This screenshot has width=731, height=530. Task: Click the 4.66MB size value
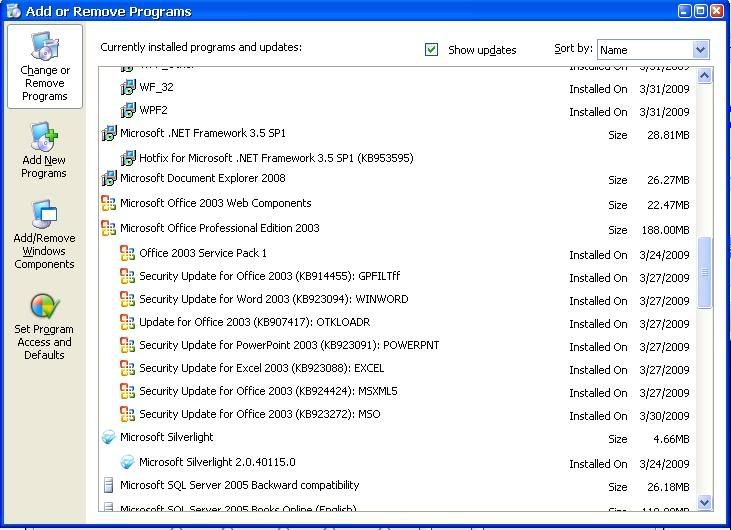coord(671,439)
